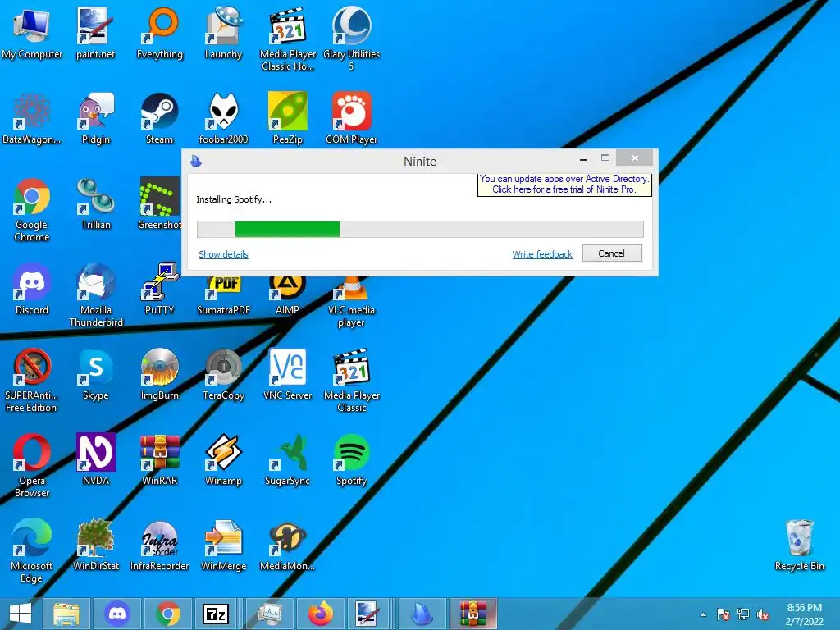Select the WinMerge desktop icon
This screenshot has width=840, height=630.
[223, 546]
